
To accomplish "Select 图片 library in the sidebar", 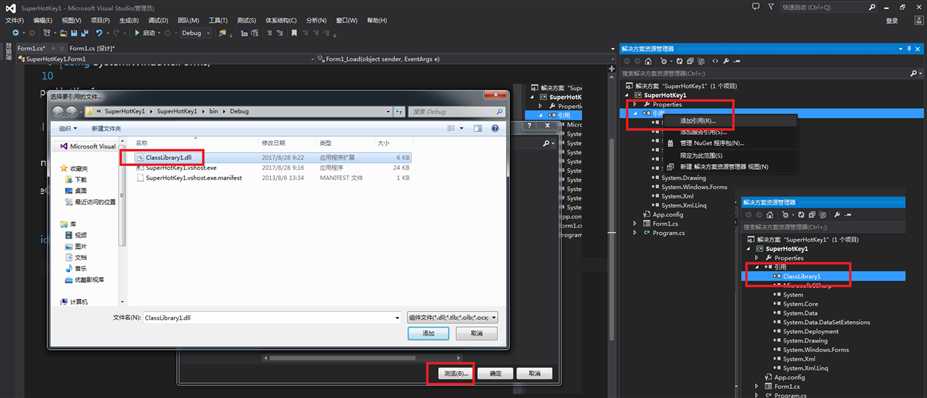I will click(x=76, y=246).
